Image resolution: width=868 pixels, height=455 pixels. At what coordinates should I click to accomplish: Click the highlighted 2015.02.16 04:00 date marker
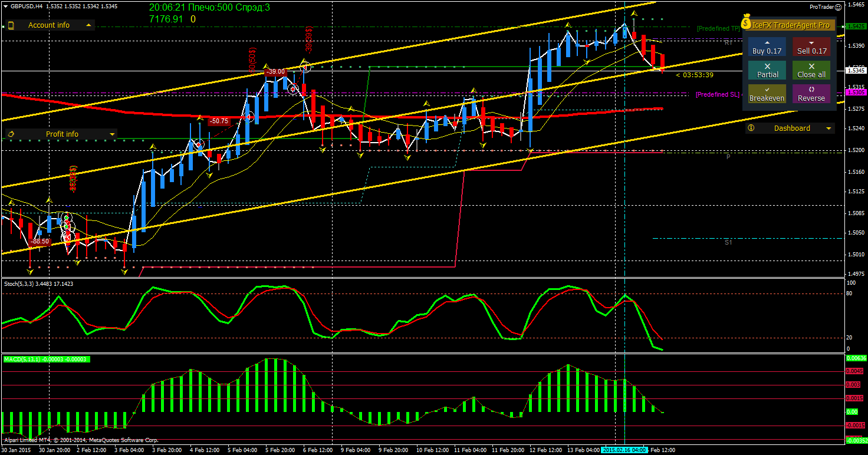(x=623, y=450)
